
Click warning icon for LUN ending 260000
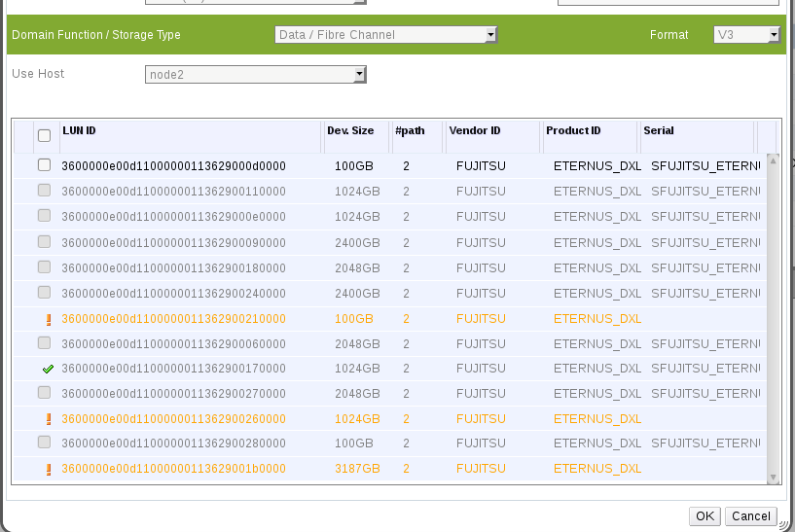pos(49,419)
